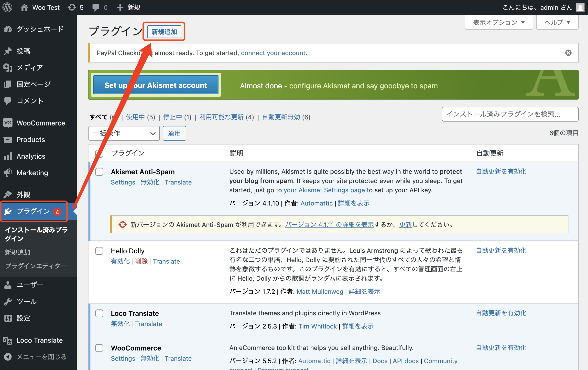Screen dimensions: 588x370
Task: Open 新規追加 in plugins submenu
Action: (x=18, y=252)
